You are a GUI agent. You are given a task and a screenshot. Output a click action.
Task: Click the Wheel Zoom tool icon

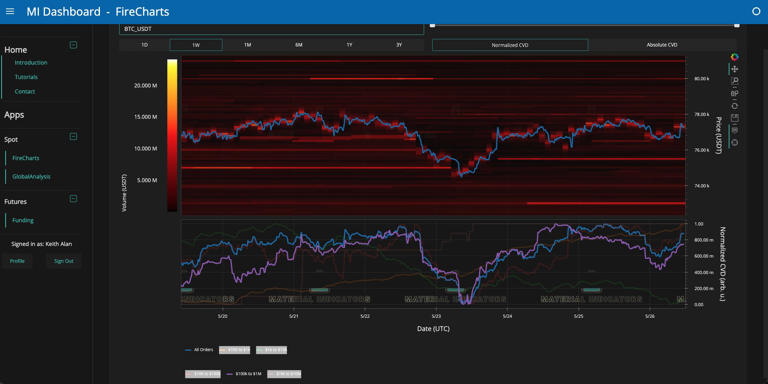click(734, 93)
